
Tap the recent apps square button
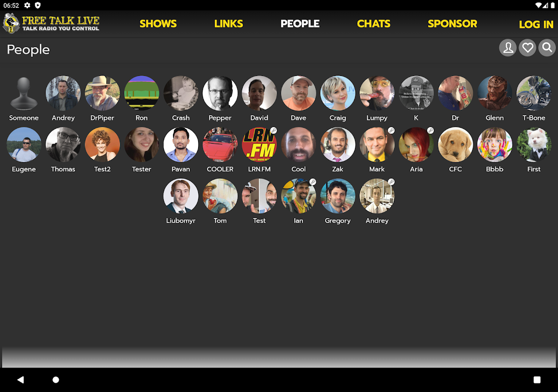coord(537,380)
